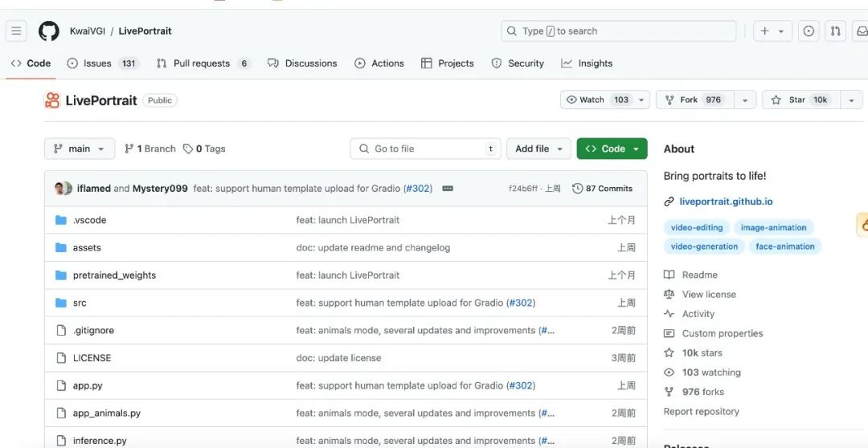Open the hamburger navigation menu
Image resolution: width=868 pixels, height=448 pixels.
tap(16, 31)
